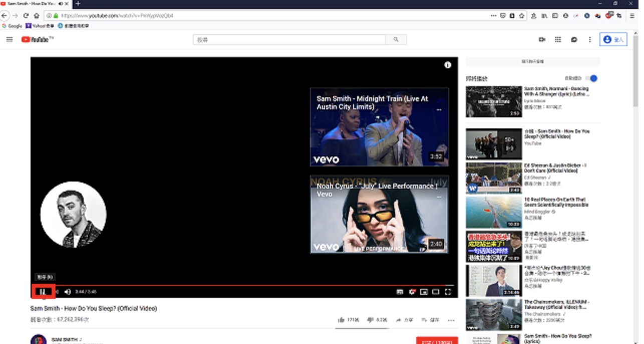The width and height of the screenshot is (644, 344).
Task: Open the Google bookmark
Action: (x=13, y=26)
